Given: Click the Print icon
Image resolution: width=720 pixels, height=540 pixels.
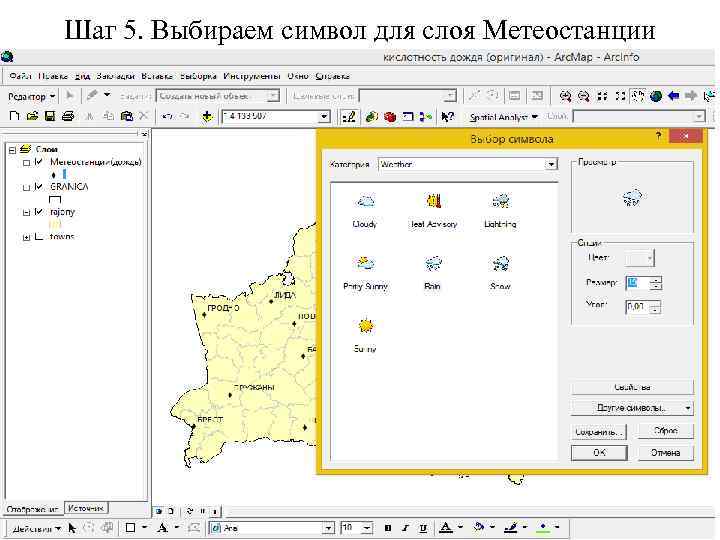Looking at the screenshot, I should point(68,116).
